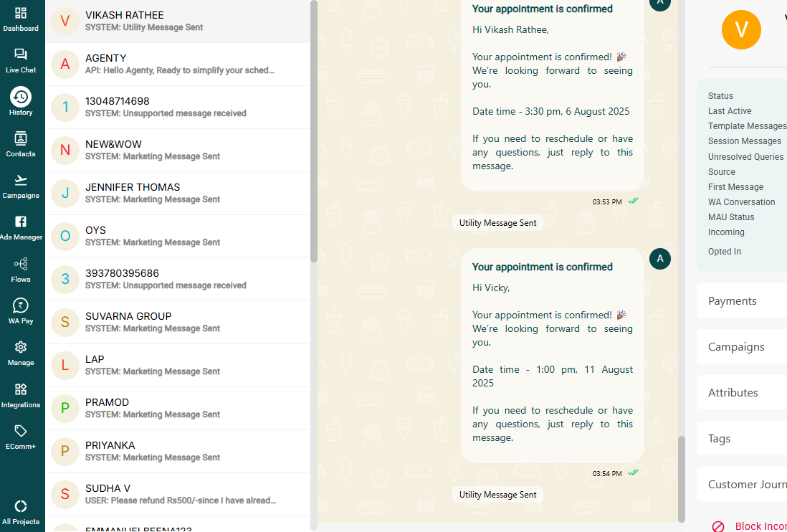
Task: Expand the Attributes section
Action: 742,392
